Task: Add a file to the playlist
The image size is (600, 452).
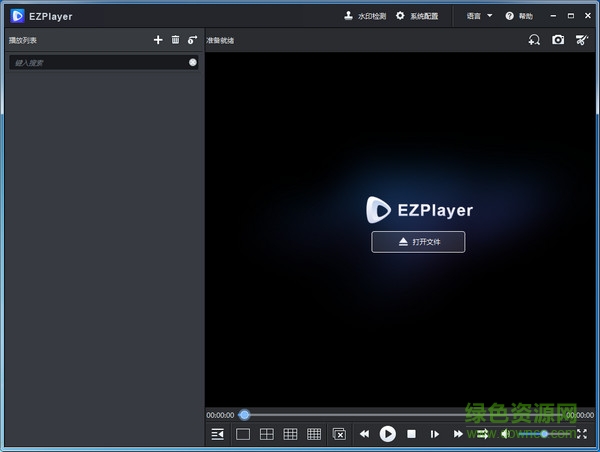Action: click(158, 40)
